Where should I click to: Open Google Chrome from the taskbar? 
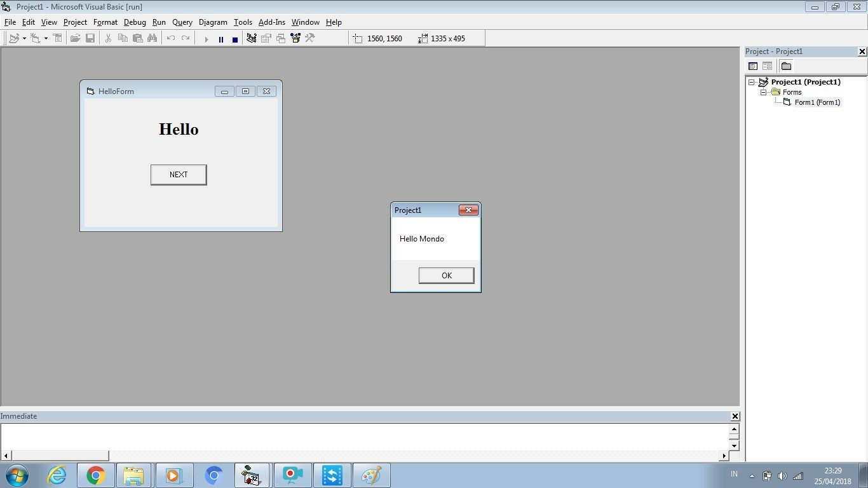click(96, 475)
